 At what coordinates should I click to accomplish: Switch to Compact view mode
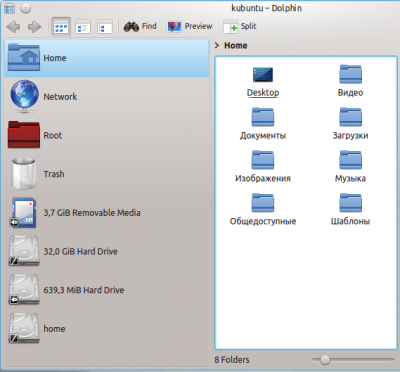click(x=83, y=27)
